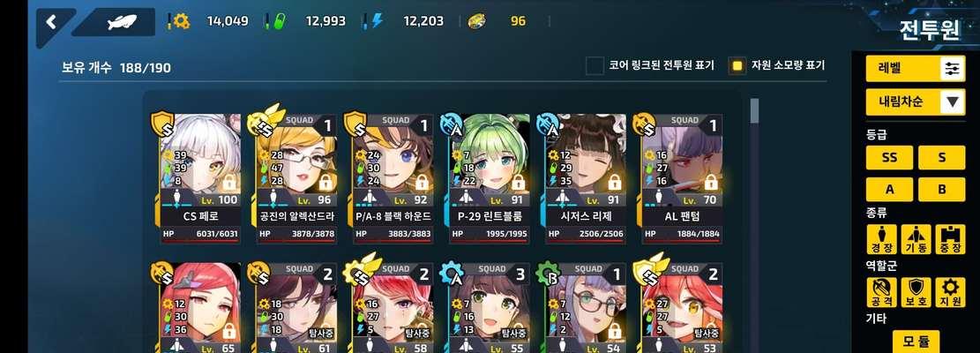Select the CS 페로 combatant card

point(198,178)
